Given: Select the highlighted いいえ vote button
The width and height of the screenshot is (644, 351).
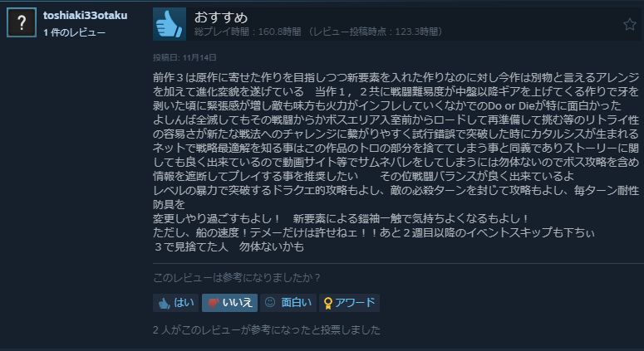Looking at the screenshot, I should coord(229,303).
